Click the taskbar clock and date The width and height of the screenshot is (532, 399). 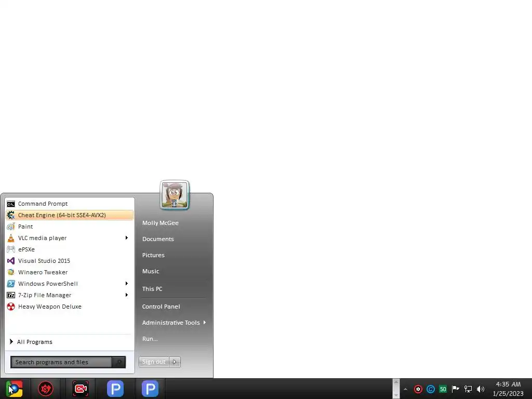click(508, 389)
